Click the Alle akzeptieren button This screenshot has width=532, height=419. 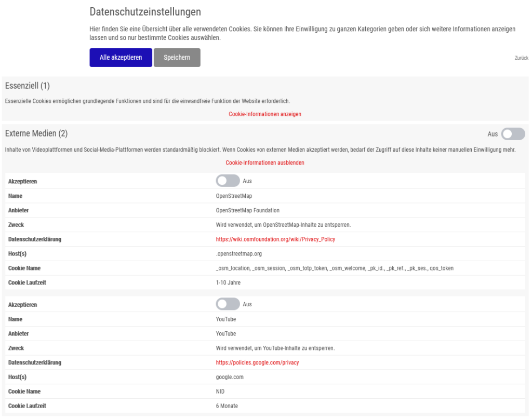click(121, 57)
